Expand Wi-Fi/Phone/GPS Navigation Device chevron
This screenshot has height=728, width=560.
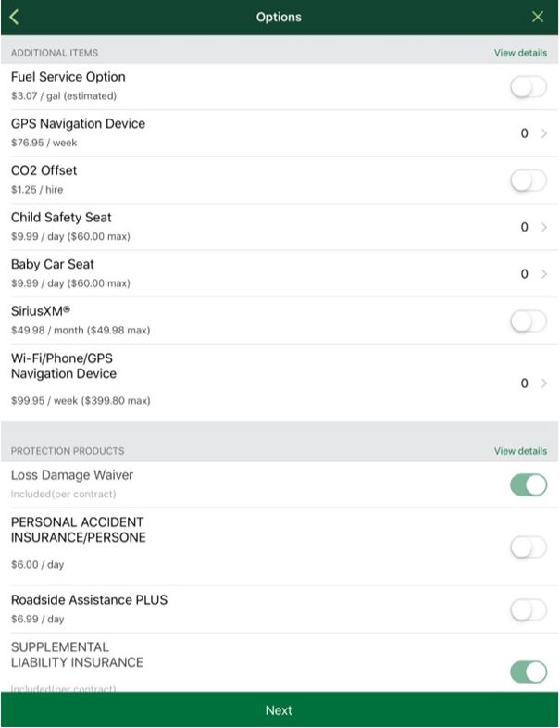544,383
